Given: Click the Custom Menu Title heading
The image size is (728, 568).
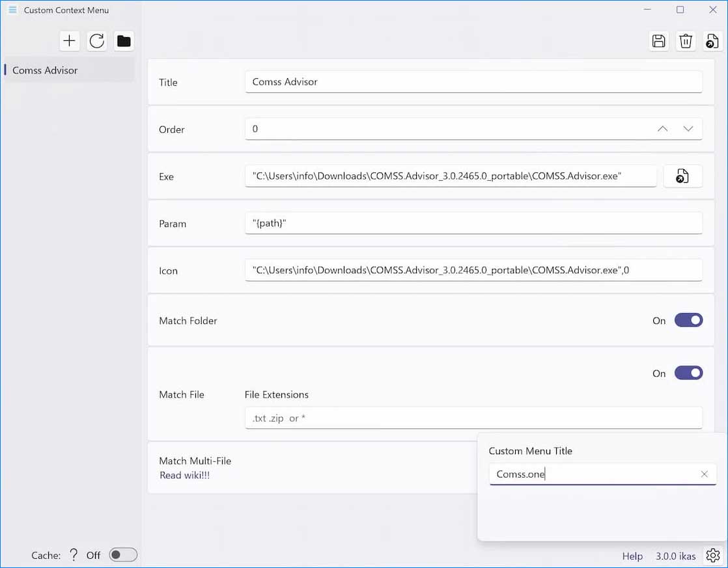Looking at the screenshot, I should [530, 451].
